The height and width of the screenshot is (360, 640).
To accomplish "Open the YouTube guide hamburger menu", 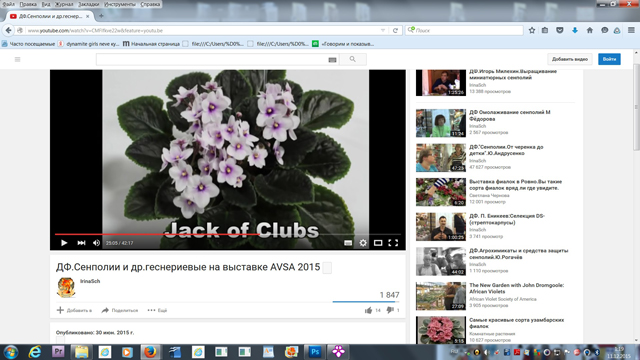I will tap(18, 60).
